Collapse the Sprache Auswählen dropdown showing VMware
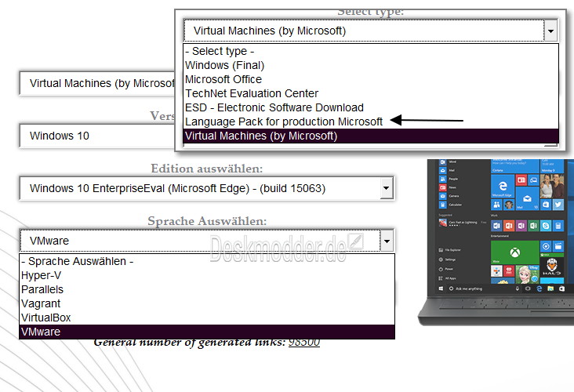Image resolution: width=574 pixels, height=392 pixels. pos(385,241)
